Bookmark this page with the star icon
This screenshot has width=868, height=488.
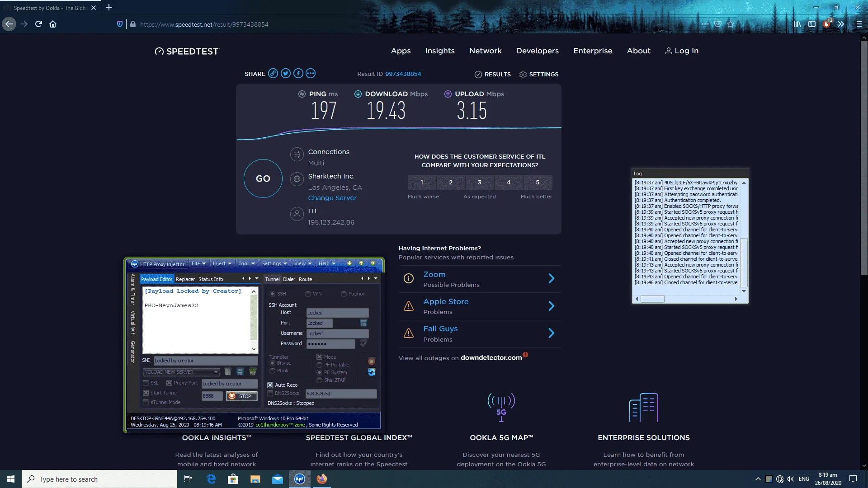(x=731, y=24)
